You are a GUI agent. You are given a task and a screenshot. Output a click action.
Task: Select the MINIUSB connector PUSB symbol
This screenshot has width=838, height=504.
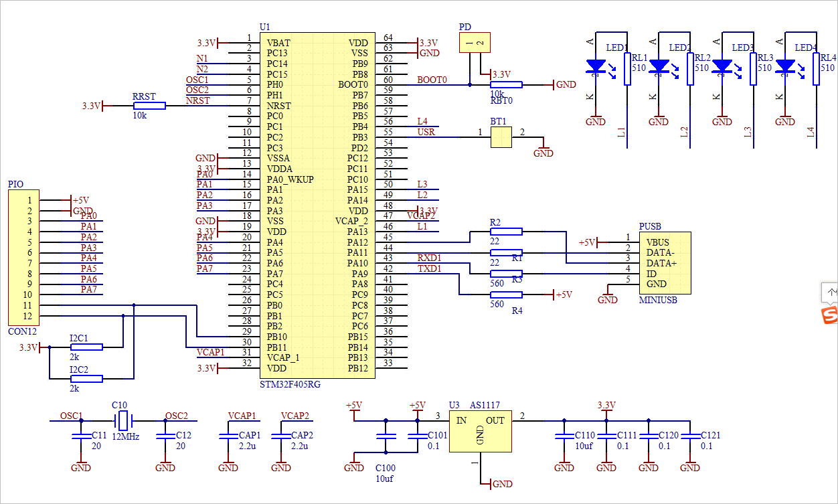coord(665,262)
